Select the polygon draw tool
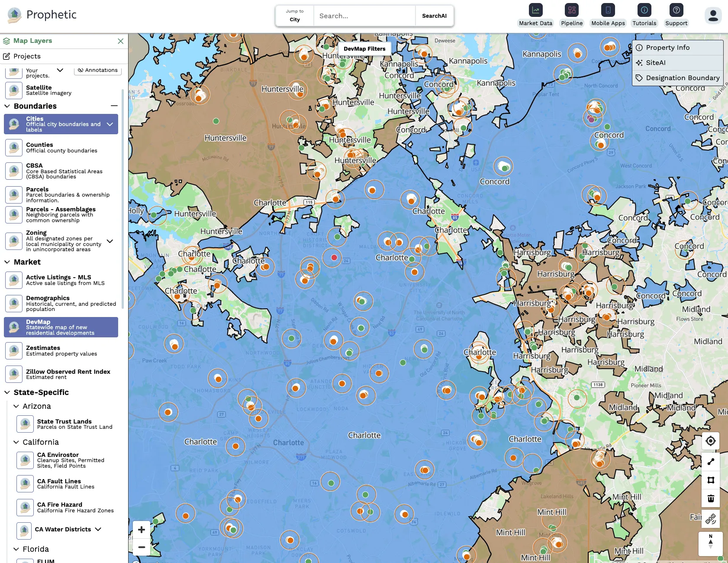 (711, 480)
